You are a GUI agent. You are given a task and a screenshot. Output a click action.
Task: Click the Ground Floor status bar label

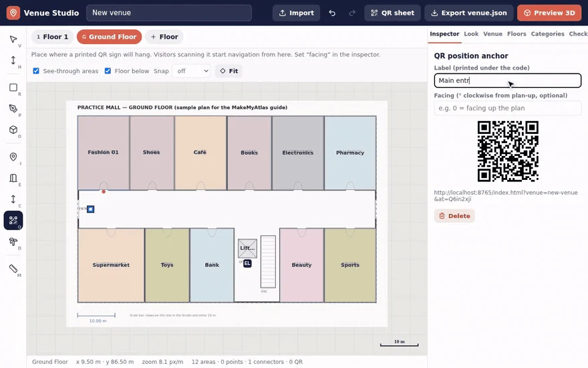point(50,362)
